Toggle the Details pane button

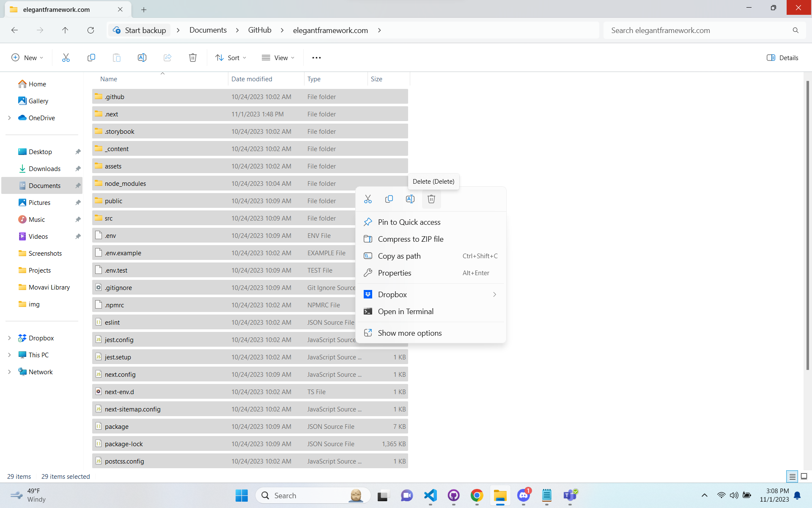click(x=782, y=58)
